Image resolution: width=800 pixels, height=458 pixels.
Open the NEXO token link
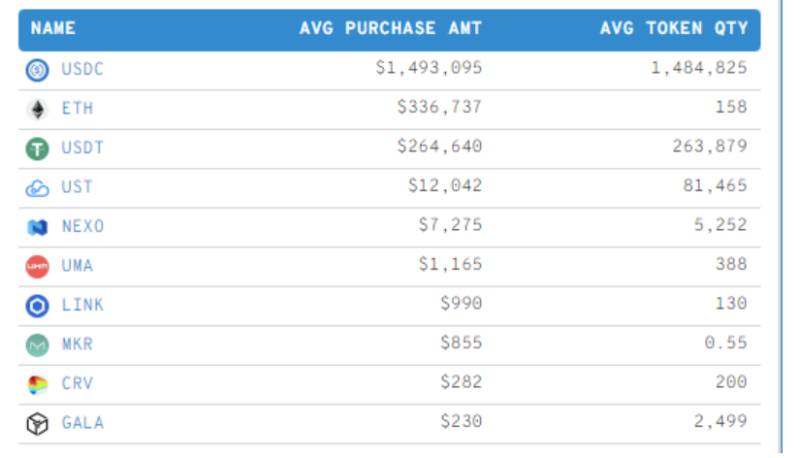82,226
